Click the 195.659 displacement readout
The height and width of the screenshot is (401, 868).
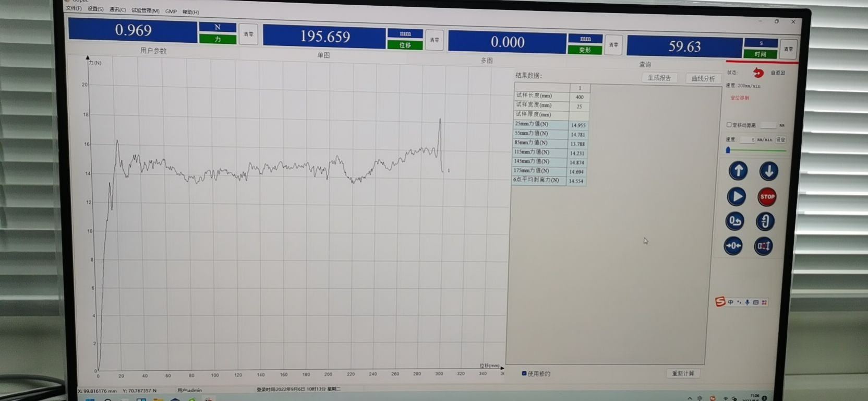[324, 37]
